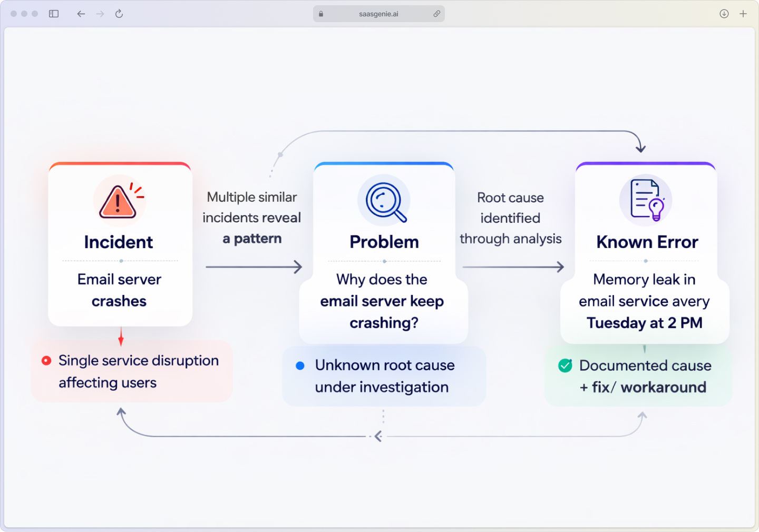Select the magnifying glass Problem icon
Screen dimensions: 759x532
click(384, 201)
